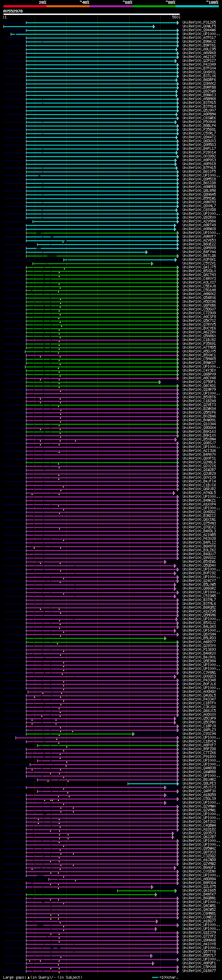
Task: Click the green ~80% identity legend segment
Action: (154, 6)
